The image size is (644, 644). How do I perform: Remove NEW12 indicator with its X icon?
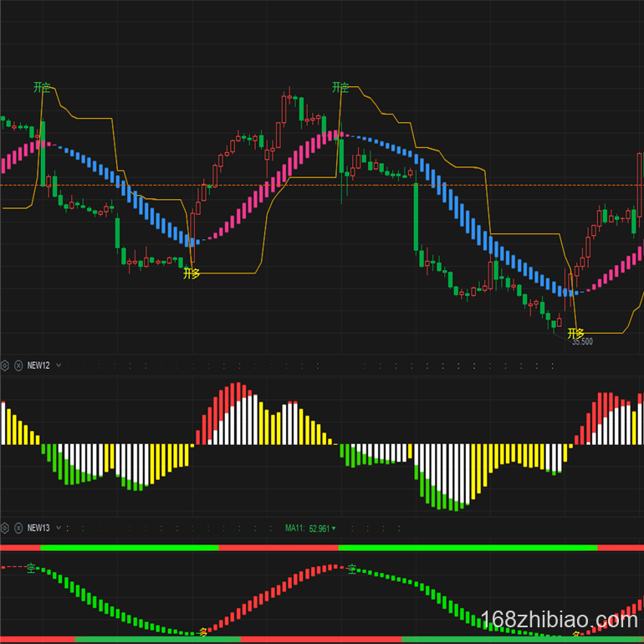tap(18, 365)
